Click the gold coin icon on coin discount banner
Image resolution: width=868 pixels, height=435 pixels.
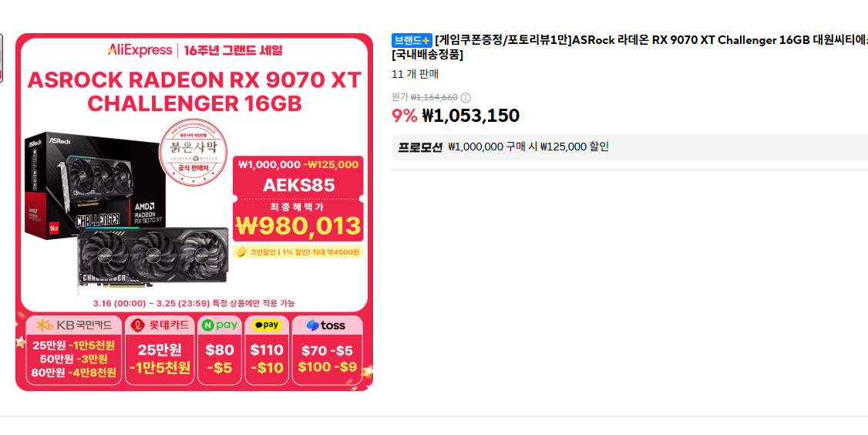pyautogui.click(x=241, y=252)
